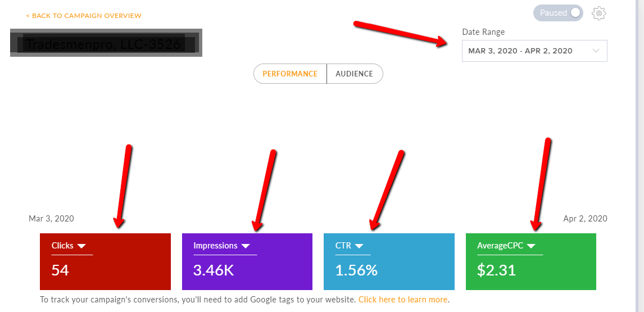Follow the "Click here to learn more" link

[403, 300]
